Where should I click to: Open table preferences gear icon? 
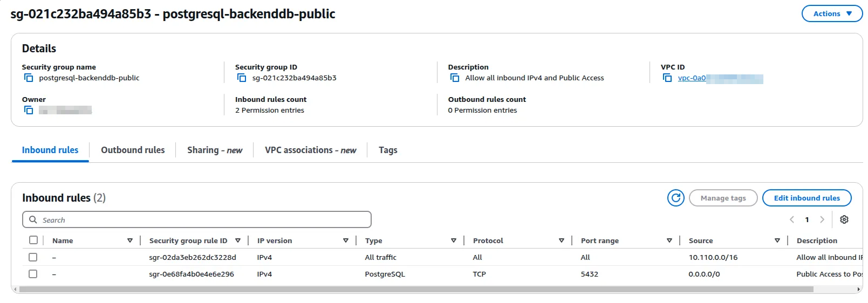[x=844, y=219]
